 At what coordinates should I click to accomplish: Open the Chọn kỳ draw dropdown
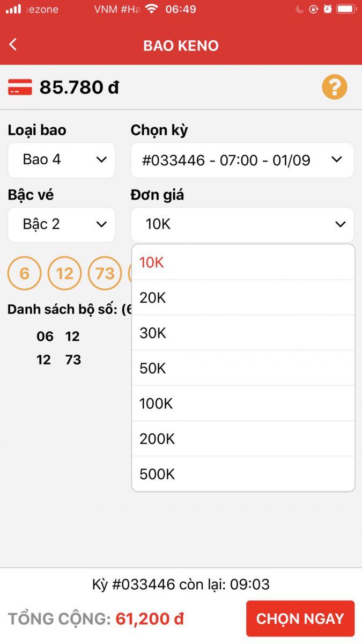242,160
